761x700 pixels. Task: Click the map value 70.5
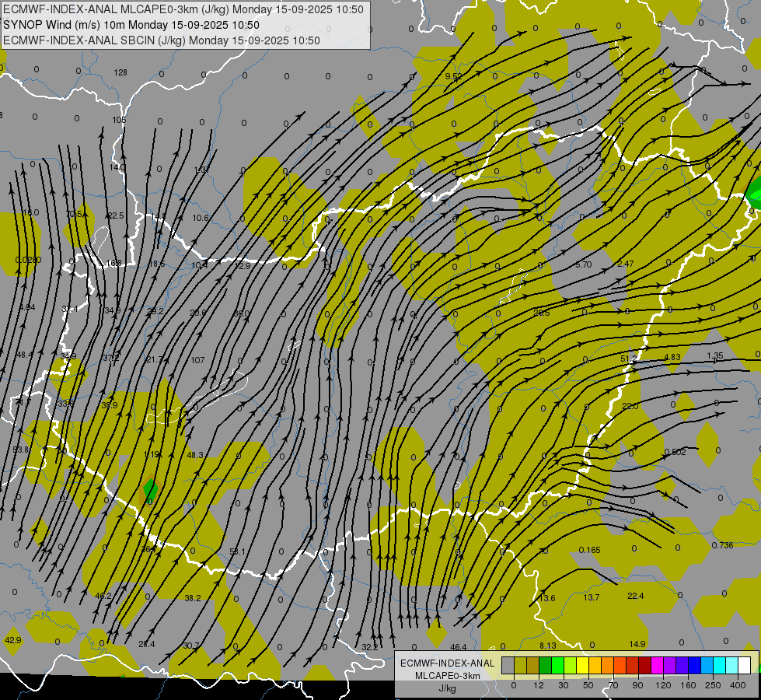74,214
